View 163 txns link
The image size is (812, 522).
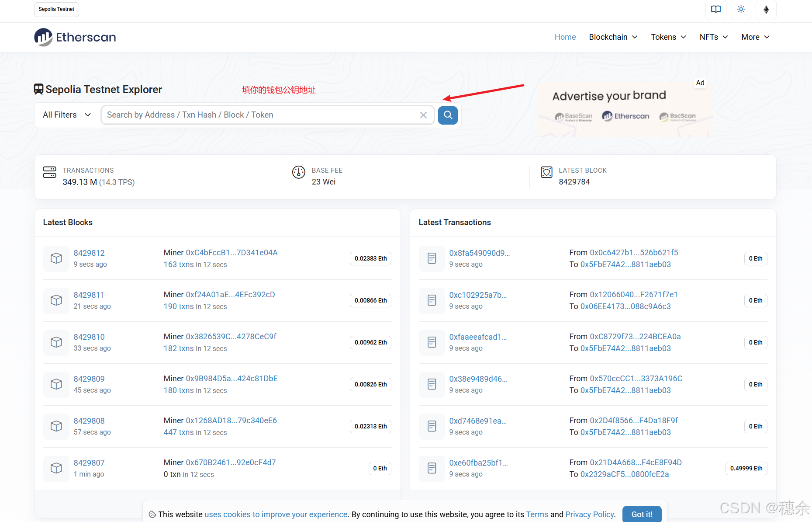(179, 264)
